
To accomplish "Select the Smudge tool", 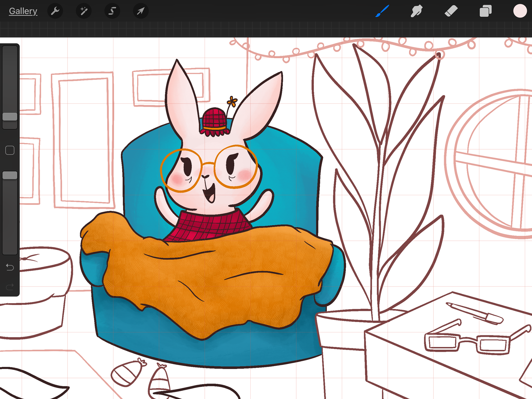I will click(x=416, y=11).
